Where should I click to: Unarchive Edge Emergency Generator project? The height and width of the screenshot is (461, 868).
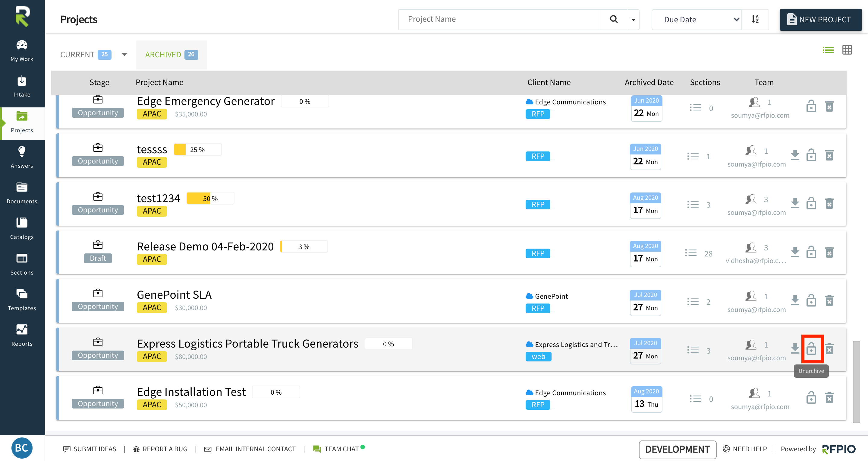tap(811, 107)
